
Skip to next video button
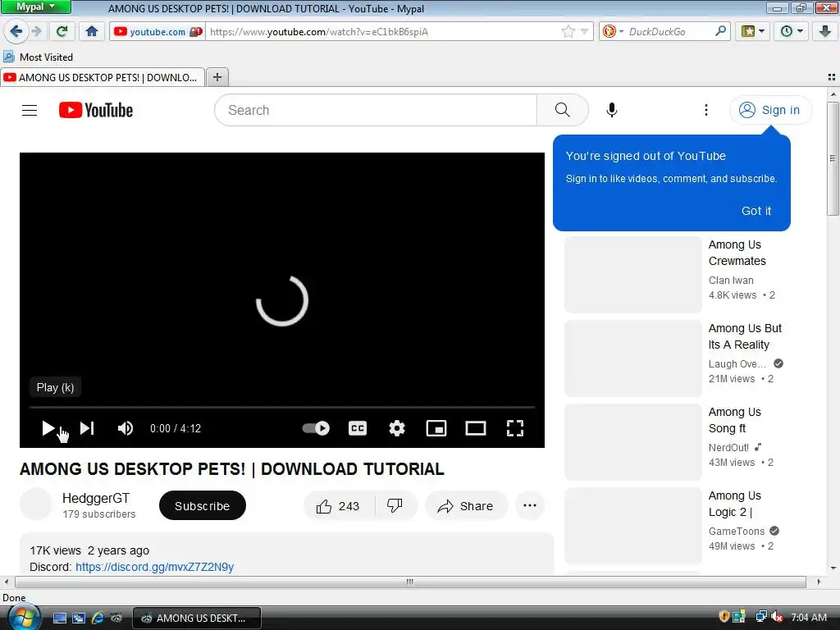[x=87, y=428]
